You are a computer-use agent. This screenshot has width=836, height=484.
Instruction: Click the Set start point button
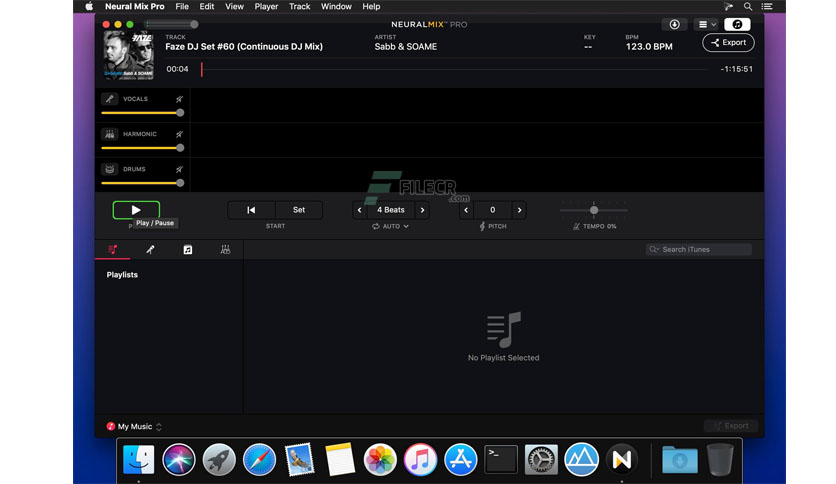click(299, 210)
